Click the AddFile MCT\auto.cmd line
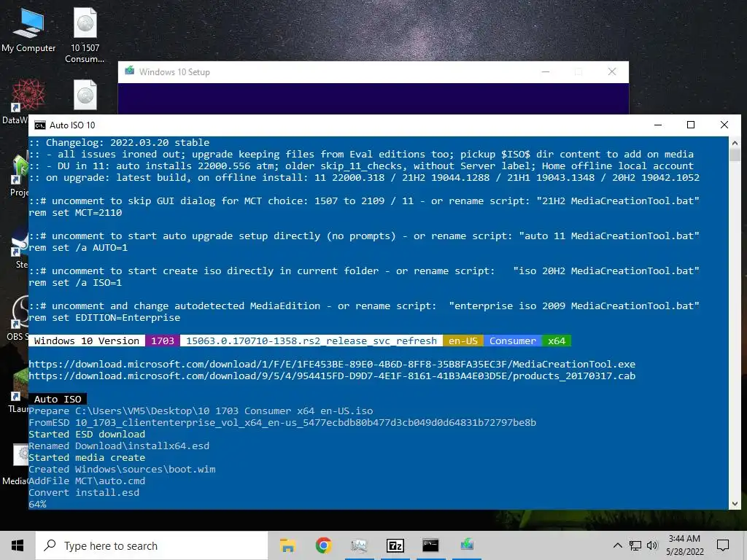The height and width of the screenshot is (560, 747). (87, 481)
